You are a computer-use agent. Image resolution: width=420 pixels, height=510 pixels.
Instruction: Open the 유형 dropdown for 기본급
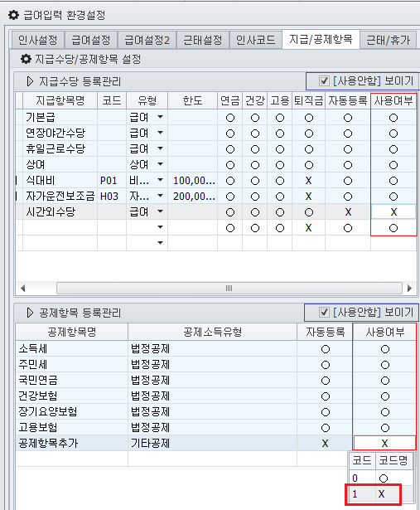[x=160, y=117]
